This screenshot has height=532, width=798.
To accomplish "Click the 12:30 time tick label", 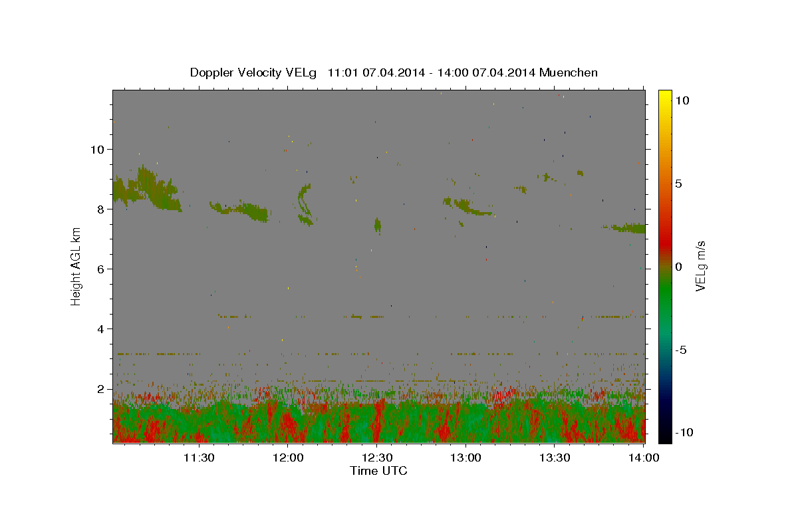I will pyautogui.click(x=378, y=458).
